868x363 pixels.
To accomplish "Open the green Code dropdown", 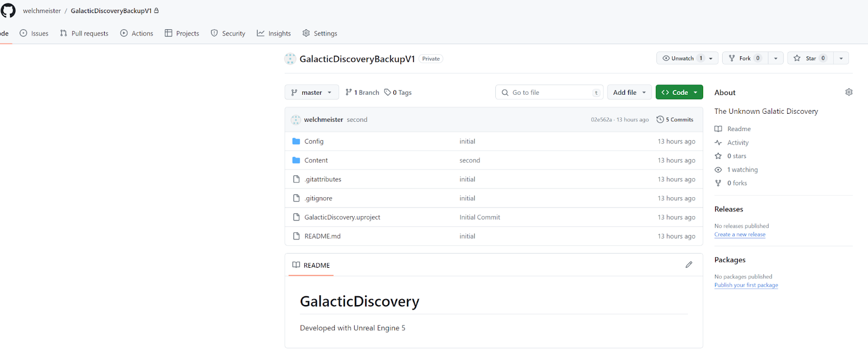I will click(x=679, y=92).
